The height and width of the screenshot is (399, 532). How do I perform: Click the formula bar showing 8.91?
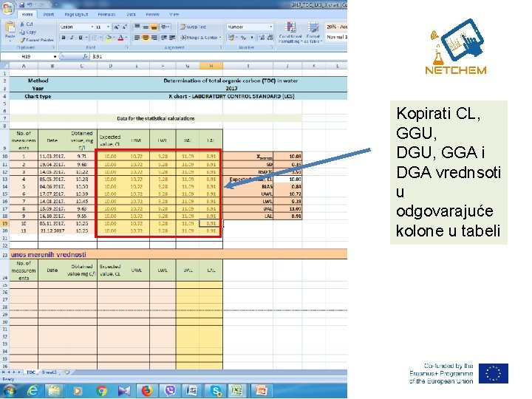[x=219, y=56]
